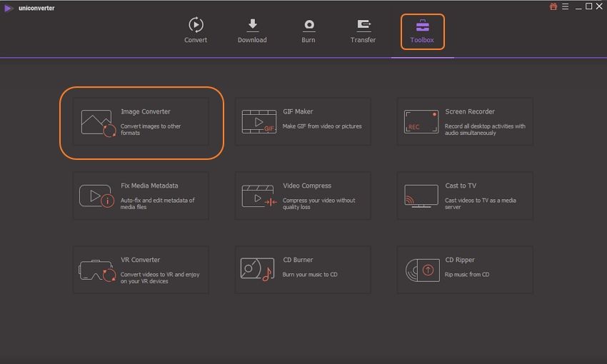Click the Image Converter picture icon
607x364 pixels.
98,123
